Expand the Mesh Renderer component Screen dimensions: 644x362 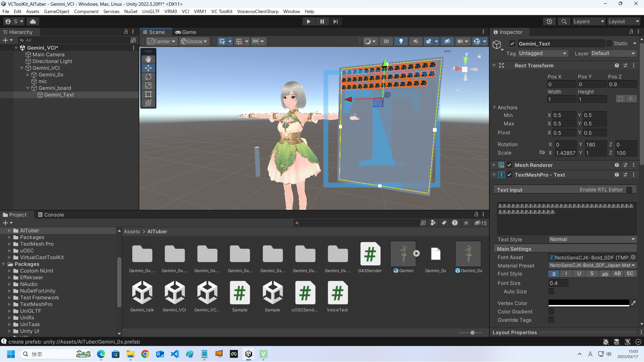pos(494,165)
